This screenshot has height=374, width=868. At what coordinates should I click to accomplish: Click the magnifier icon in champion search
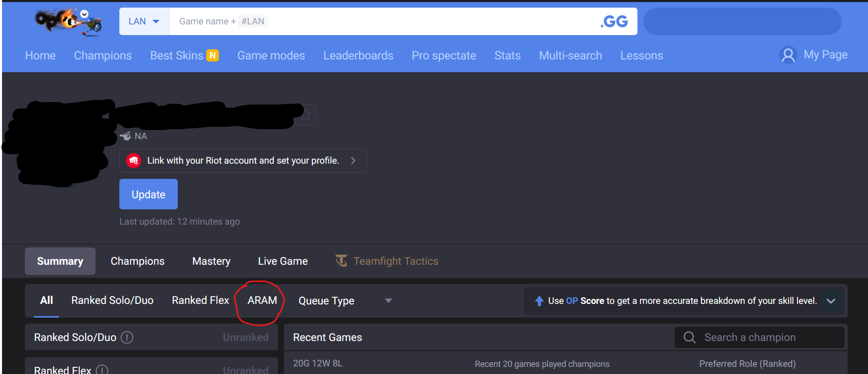[689, 337]
